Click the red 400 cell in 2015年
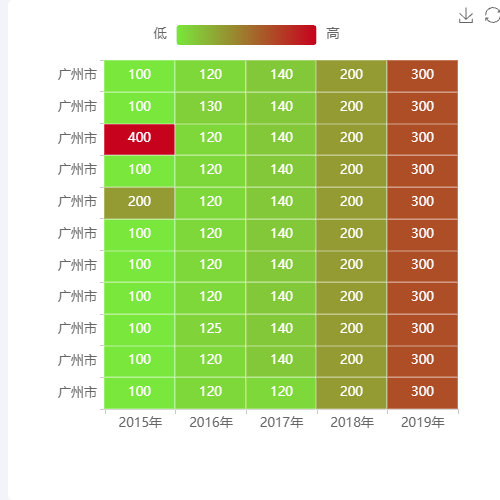The height and width of the screenshot is (500, 500). [139, 140]
